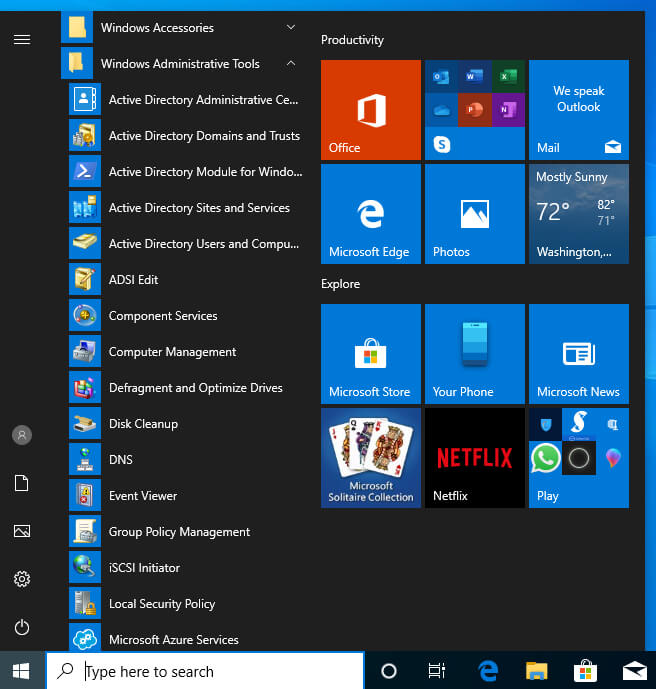The image size is (656, 689).
Task: Click OneDrive icon in Office apps tile
Action: pyautogui.click(x=441, y=110)
